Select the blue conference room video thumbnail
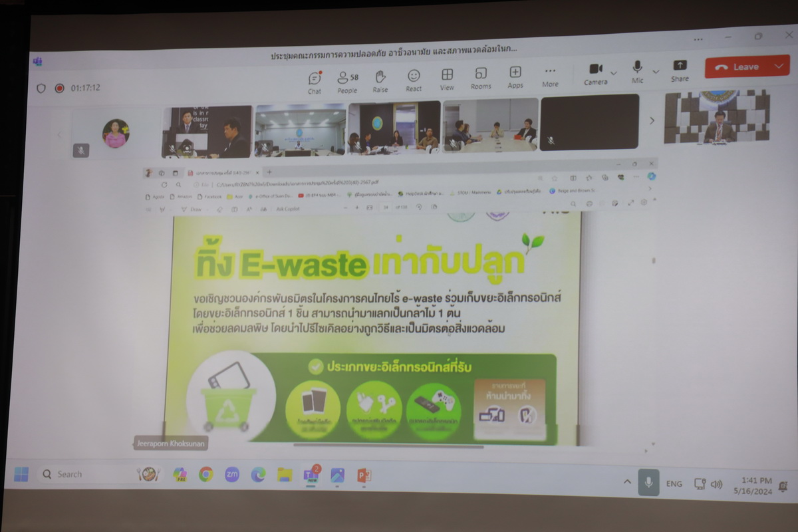Image resolution: width=798 pixels, height=532 pixels. click(300, 130)
